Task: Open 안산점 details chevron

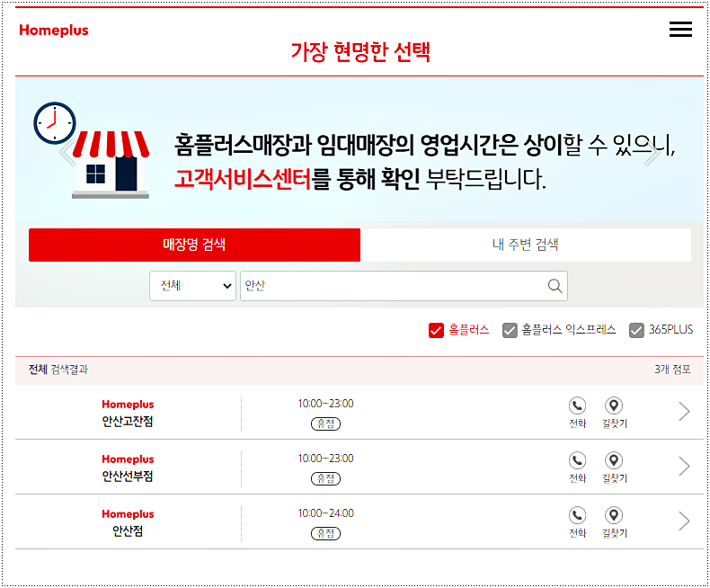Action: [684, 521]
